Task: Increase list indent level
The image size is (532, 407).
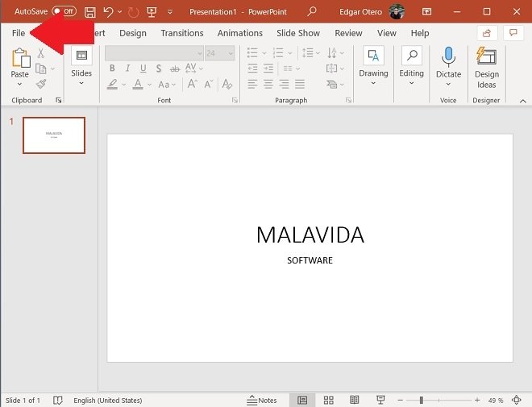Action: 268,69
